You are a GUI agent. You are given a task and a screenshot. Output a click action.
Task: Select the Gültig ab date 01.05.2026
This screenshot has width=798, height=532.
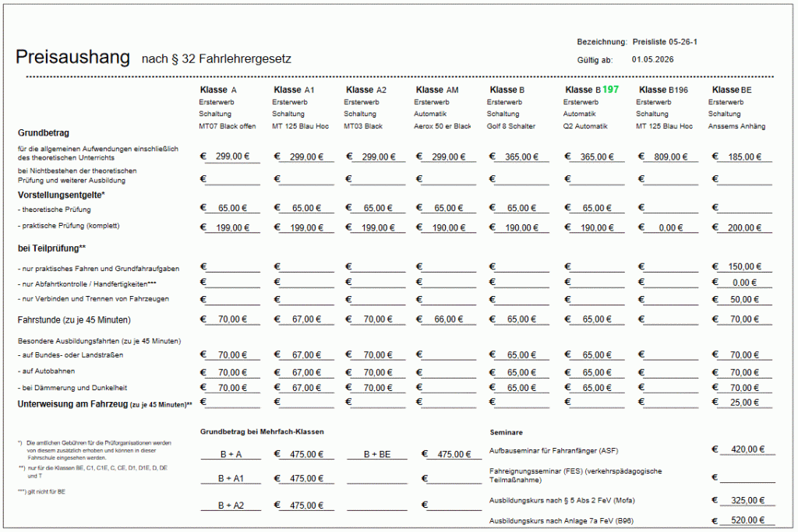click(653, 59)
